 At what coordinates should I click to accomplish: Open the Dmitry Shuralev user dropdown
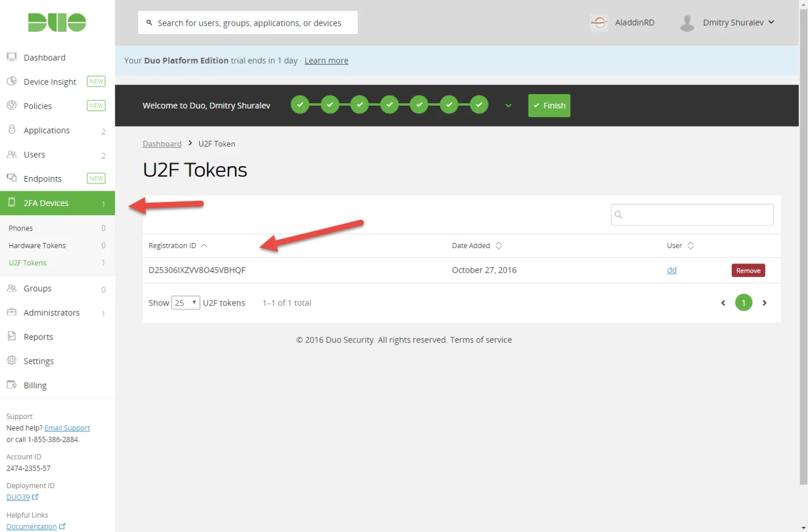point(739,23)
